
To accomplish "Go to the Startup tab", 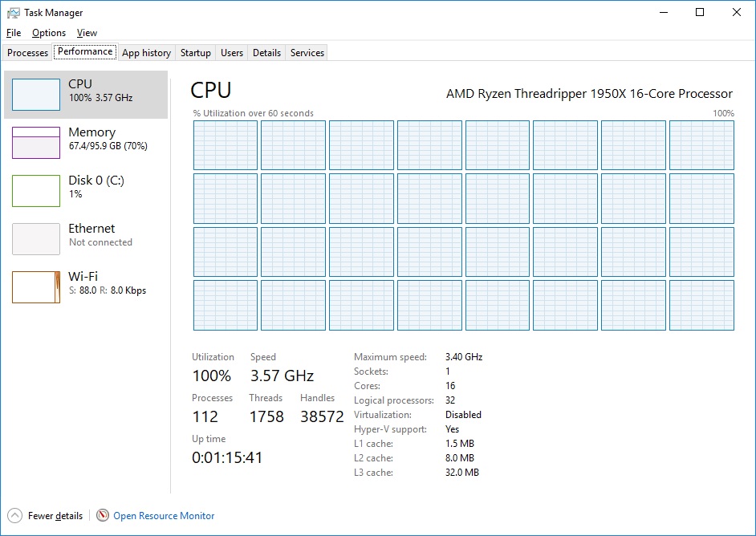I will (196, 53).
